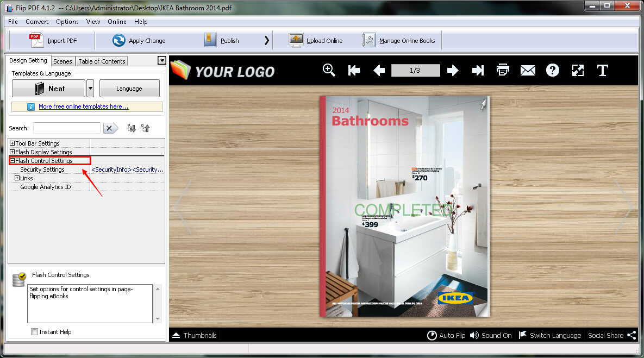Click the Apply Change refresh icon

point(118,40)
